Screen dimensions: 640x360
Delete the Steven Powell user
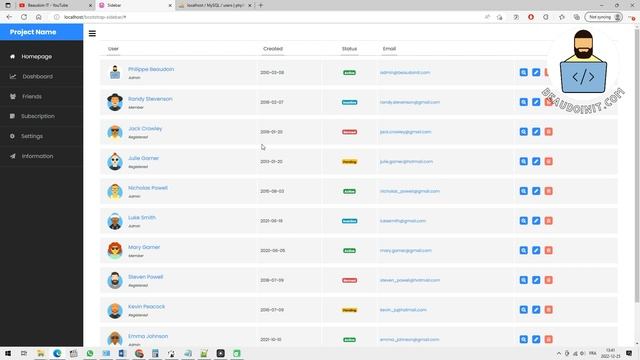tap(549, 280)
